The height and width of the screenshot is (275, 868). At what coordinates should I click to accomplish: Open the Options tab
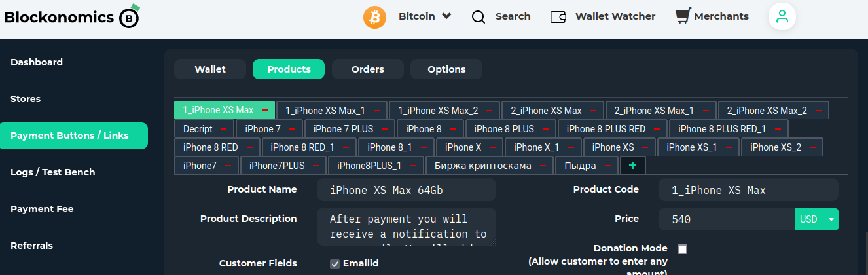point(446,69)
